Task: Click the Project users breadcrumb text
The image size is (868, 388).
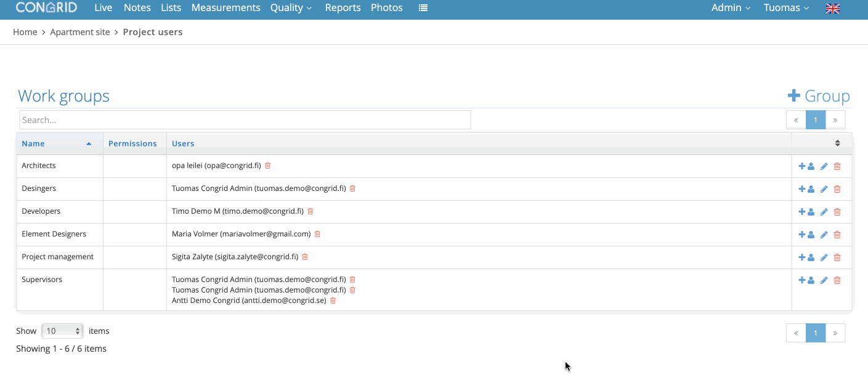Action: (x=153, y=32)
